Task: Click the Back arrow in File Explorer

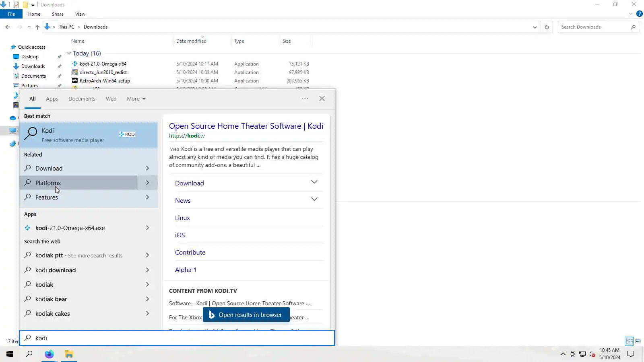Action: click(x=8, y=27)
